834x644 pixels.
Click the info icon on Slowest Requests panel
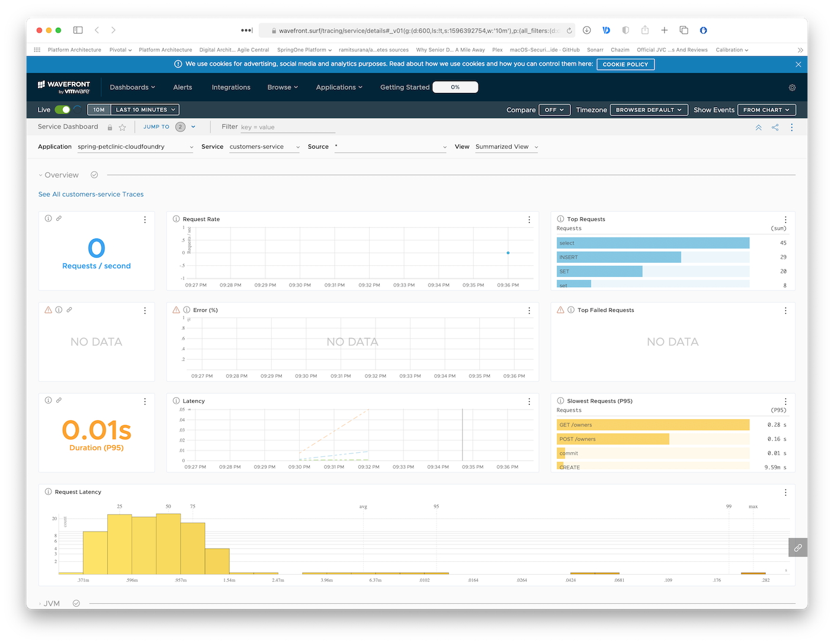(560, 401)
